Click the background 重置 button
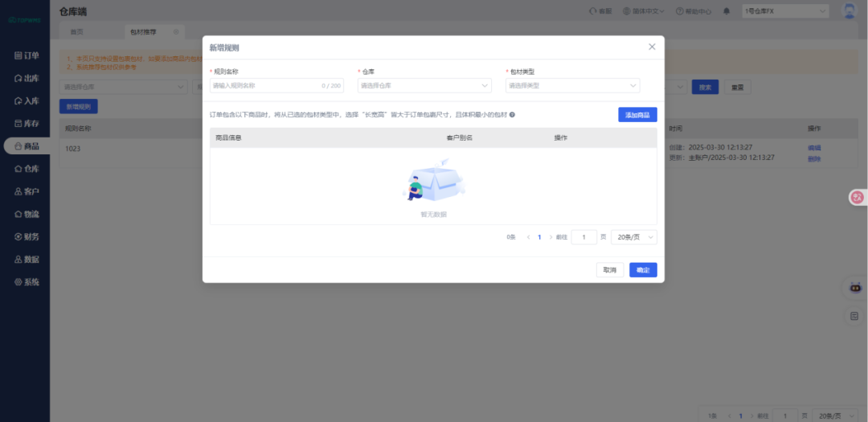Screen dimensions: 868x422 click(x=737, y=87)
